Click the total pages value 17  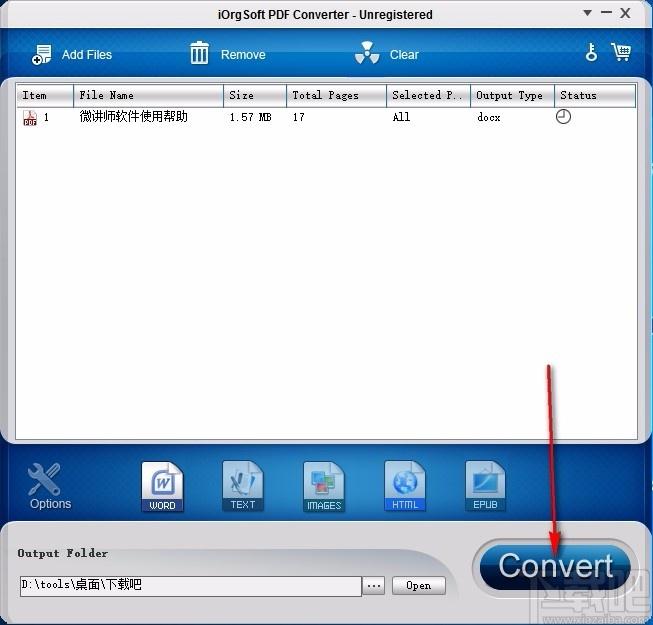tap(298, 117)
